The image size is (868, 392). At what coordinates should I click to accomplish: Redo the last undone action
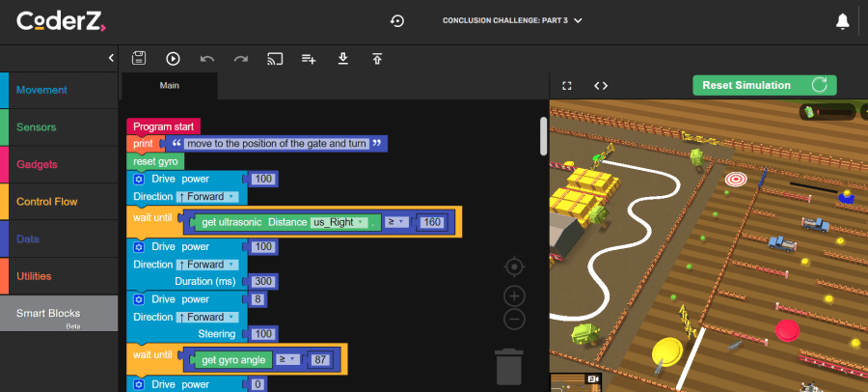240,59
